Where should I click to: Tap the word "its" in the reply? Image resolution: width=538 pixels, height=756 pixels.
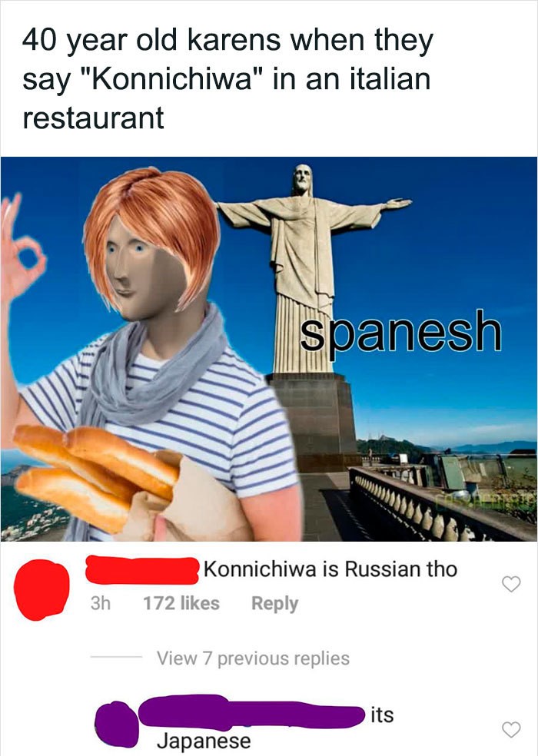(x=382, y=714)
